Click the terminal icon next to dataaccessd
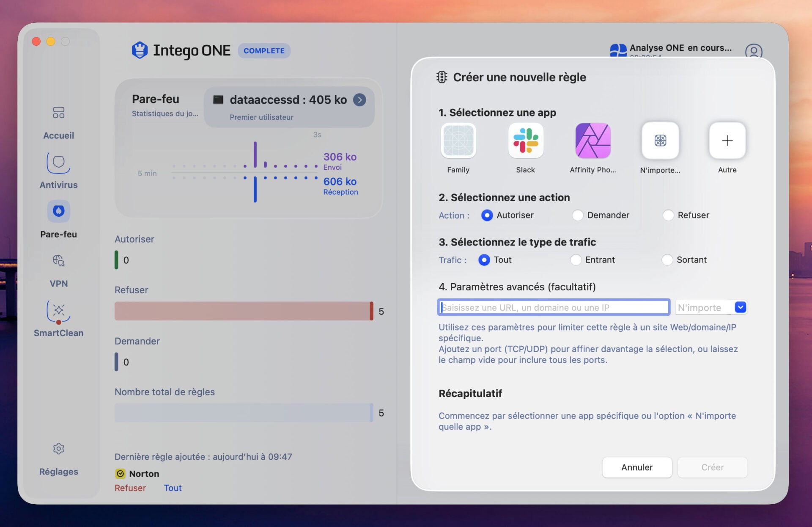This screenshot has width=812, height=527. pyautogui.click(x=218, y=100)
